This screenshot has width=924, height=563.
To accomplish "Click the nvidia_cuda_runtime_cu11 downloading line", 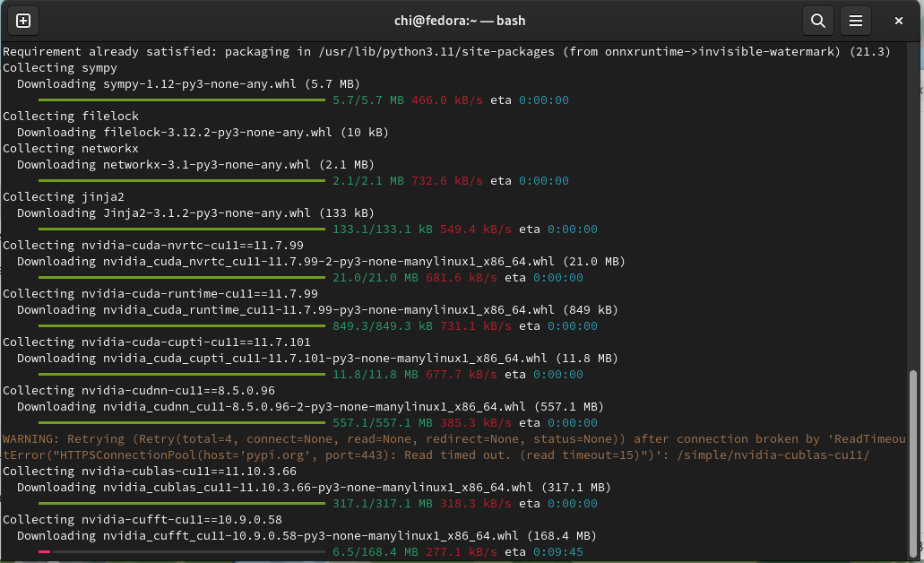I will [317, 309].
